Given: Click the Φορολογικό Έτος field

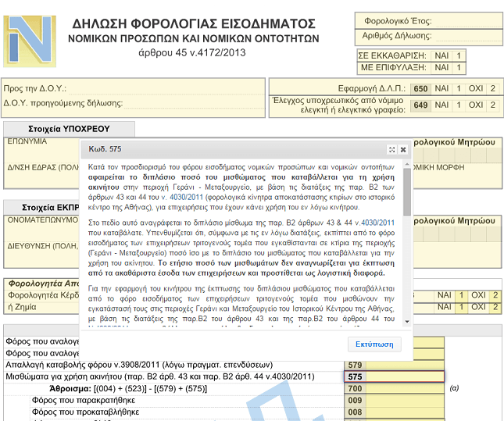Looking at the screenshot, I should (468, 22).
